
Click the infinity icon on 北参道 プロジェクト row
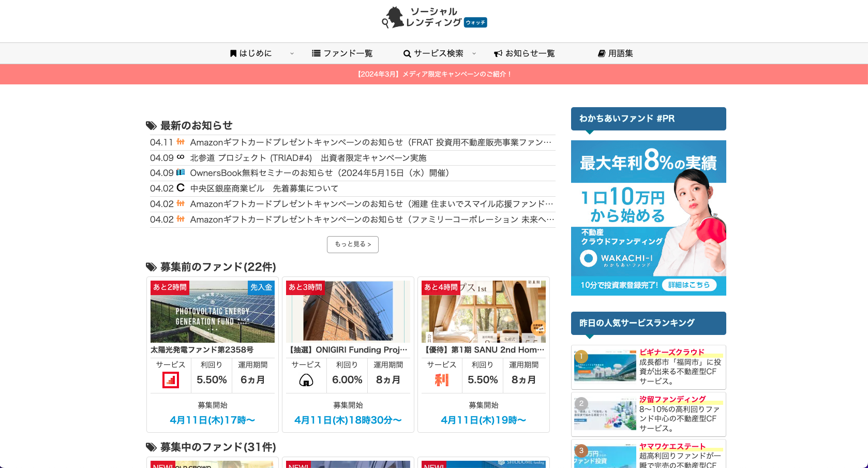point(181,157)
